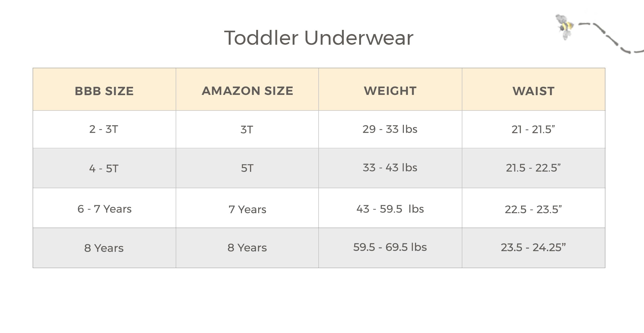Click the bee illustration icon
Viewport: 644px width, 333px height.
[564, 27]
